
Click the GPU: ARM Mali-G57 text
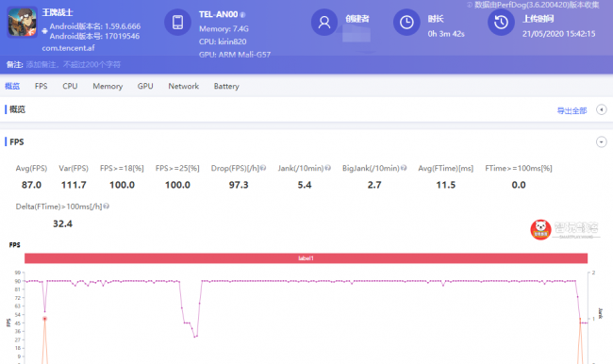coord(235,55)
